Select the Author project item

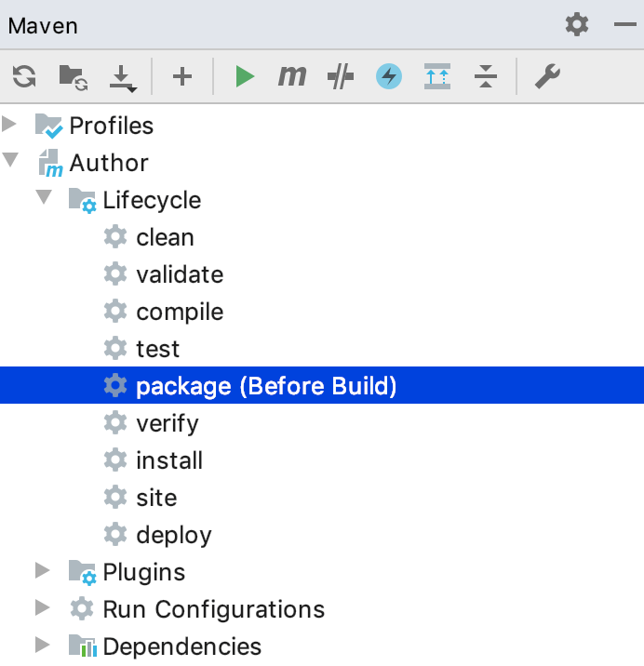click(x=109, y=163)
